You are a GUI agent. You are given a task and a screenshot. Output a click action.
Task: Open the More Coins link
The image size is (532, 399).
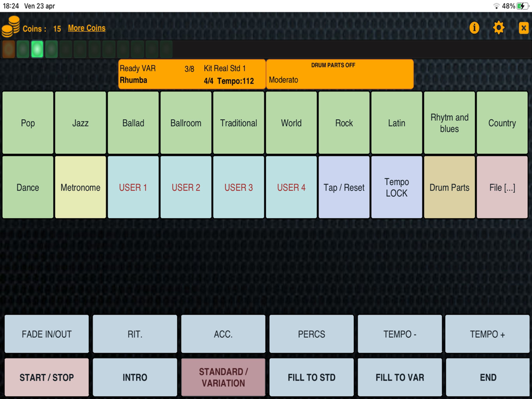tap(87, 28)
